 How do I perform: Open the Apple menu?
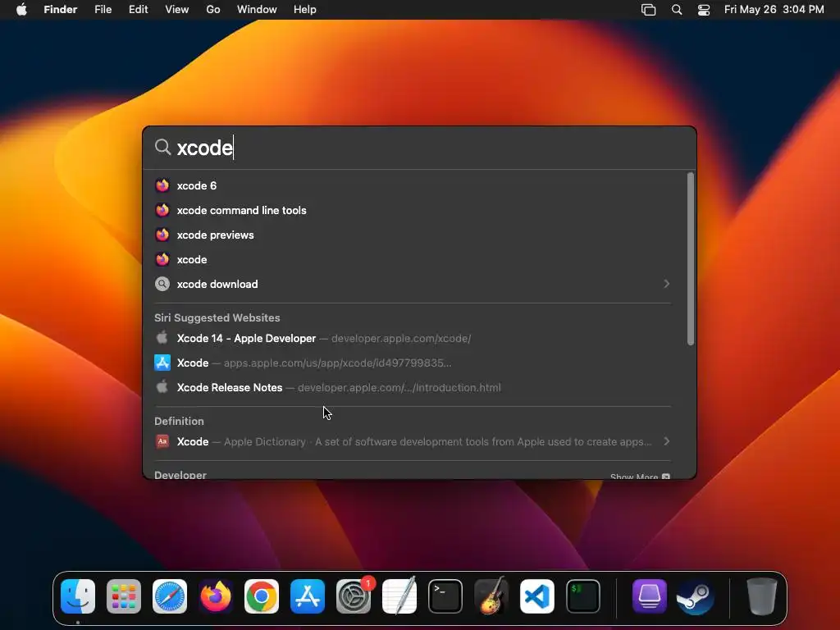coord(21,10)
